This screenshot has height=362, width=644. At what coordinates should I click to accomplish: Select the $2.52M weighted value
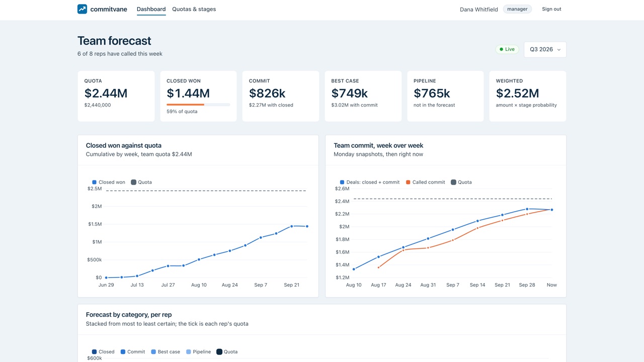[x=517, y=93]
